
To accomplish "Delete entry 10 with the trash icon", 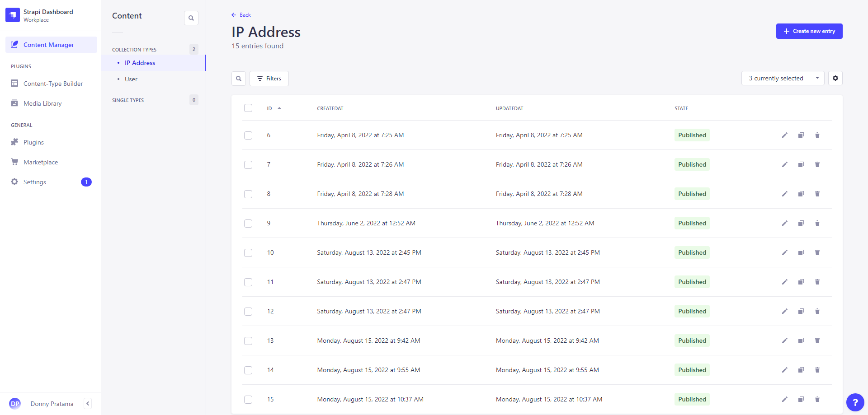I will pyautogui.click(x=817, y=252).
